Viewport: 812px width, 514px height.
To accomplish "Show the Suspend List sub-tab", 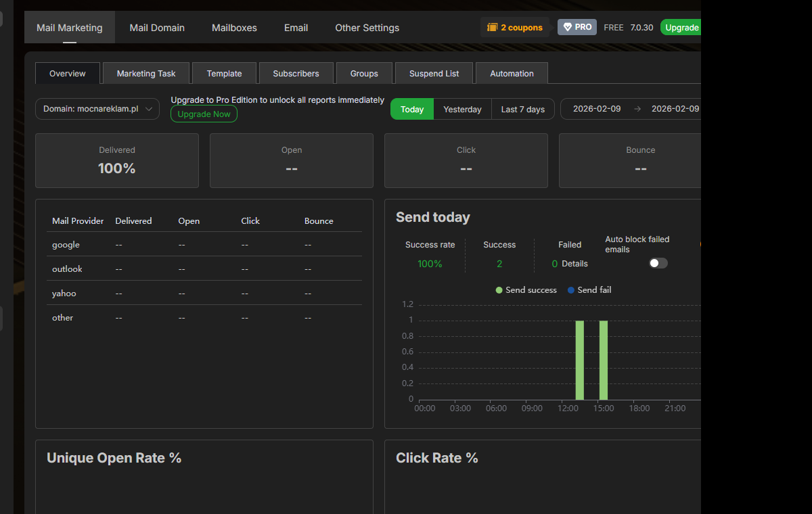I will tap(434, 73).
